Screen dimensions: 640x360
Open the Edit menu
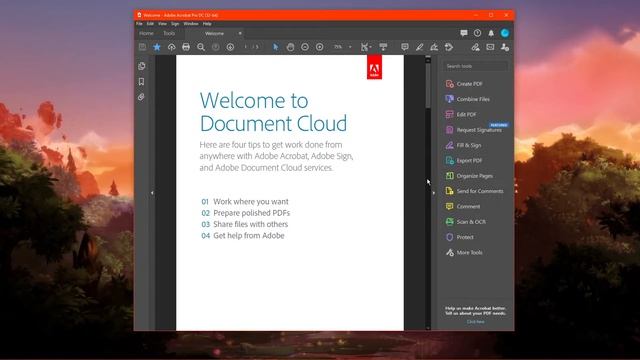(x=150, y=24)
